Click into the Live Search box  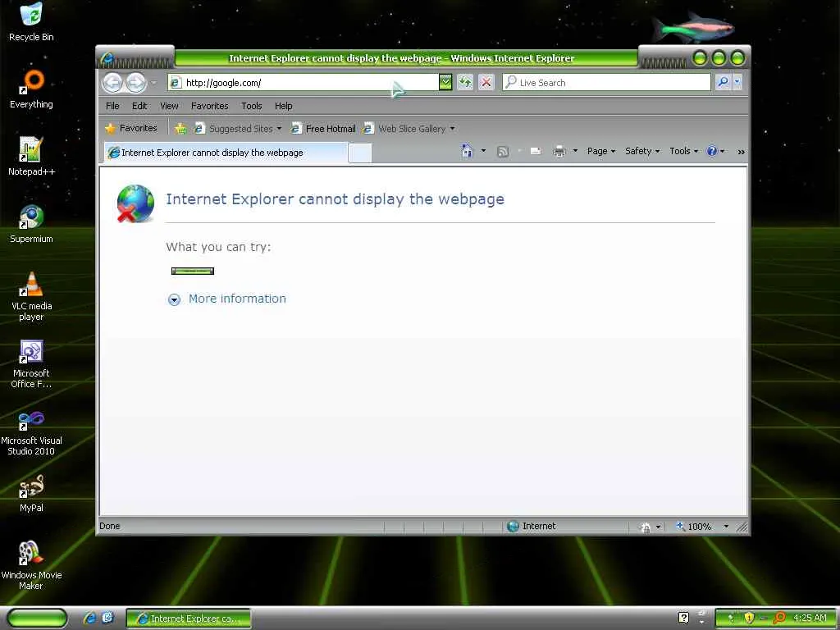pos(606,83)
